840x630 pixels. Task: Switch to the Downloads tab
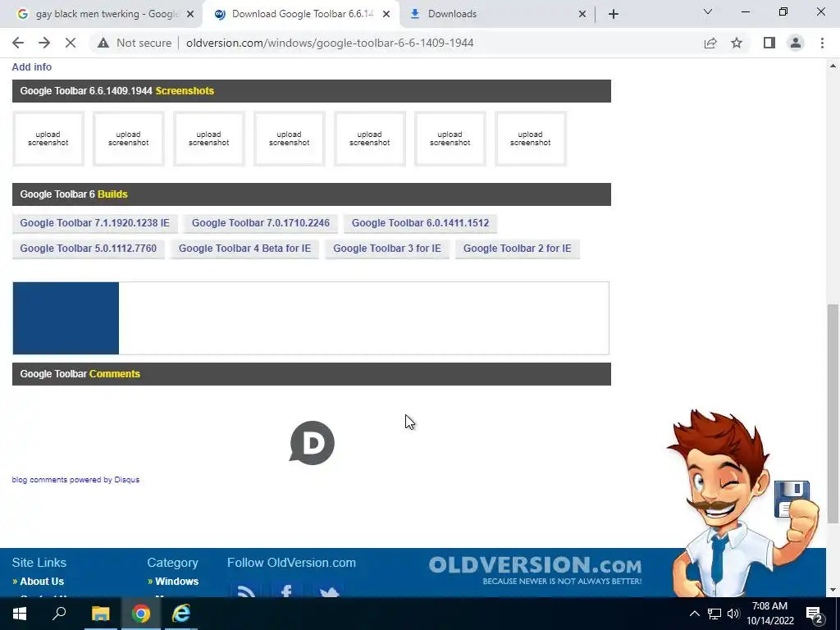[x=496, y=14]
